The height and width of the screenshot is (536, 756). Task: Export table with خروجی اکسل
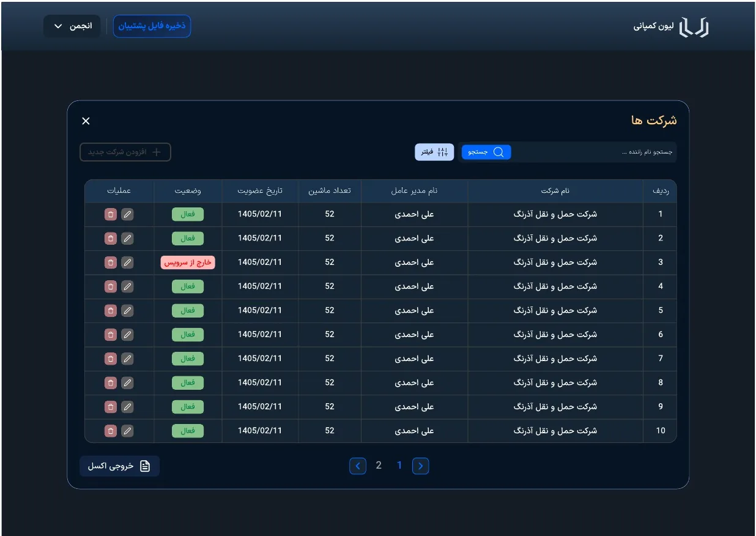coord(119,466)
